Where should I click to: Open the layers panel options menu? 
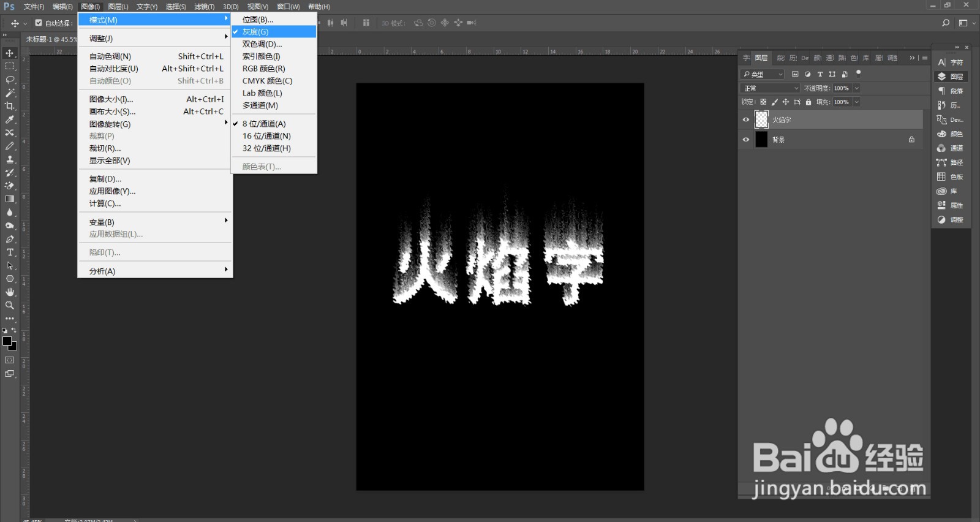tap(925, 58)
